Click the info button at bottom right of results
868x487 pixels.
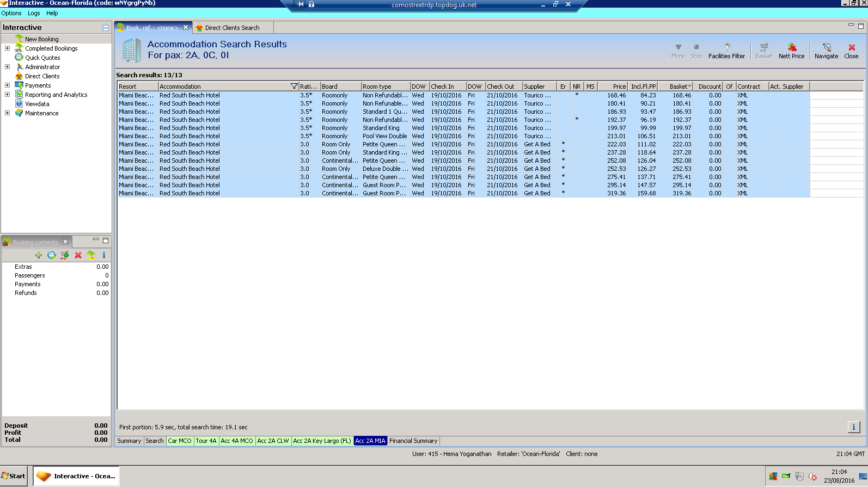click(853, 427)
